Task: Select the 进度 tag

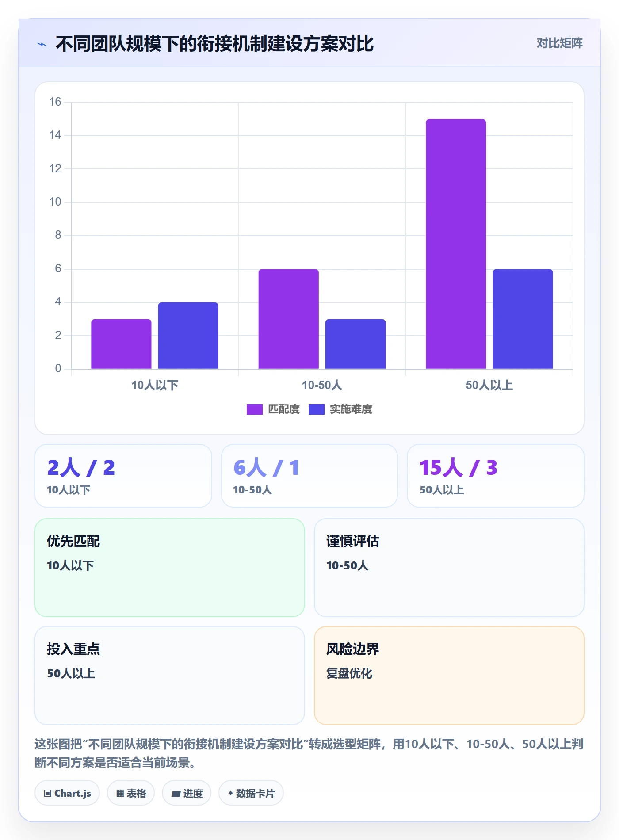Action: [187, 793]
